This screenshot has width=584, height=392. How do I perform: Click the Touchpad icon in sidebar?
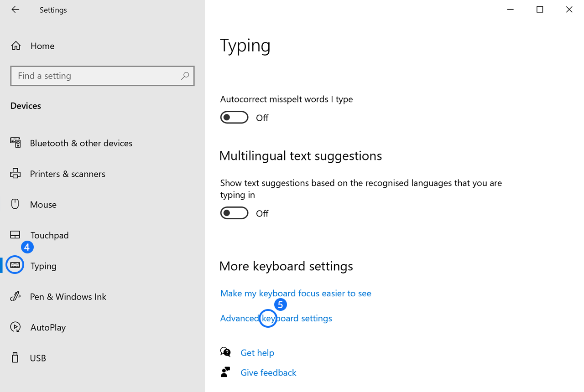pyautogui.click(x=16, y=235)
